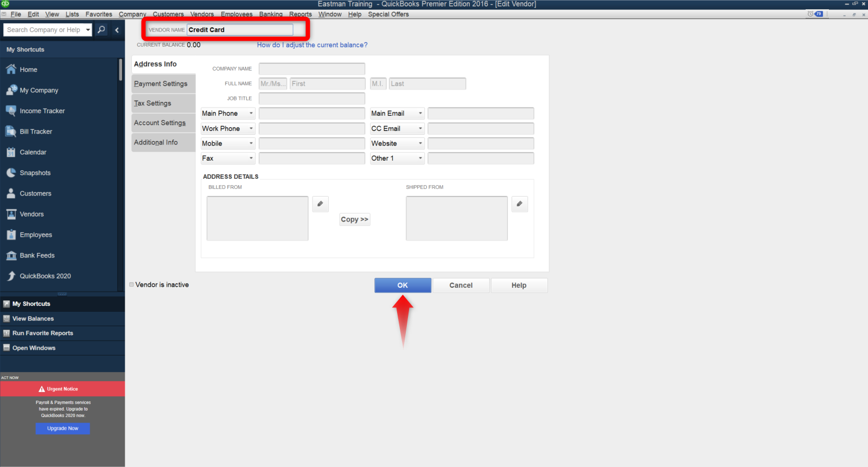Expand the Work Phone type dropdown
868x467 pixels.
point(251,129)
